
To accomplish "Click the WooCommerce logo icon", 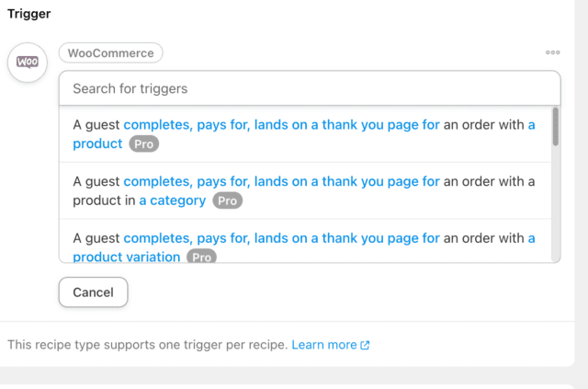I will 27,63.
